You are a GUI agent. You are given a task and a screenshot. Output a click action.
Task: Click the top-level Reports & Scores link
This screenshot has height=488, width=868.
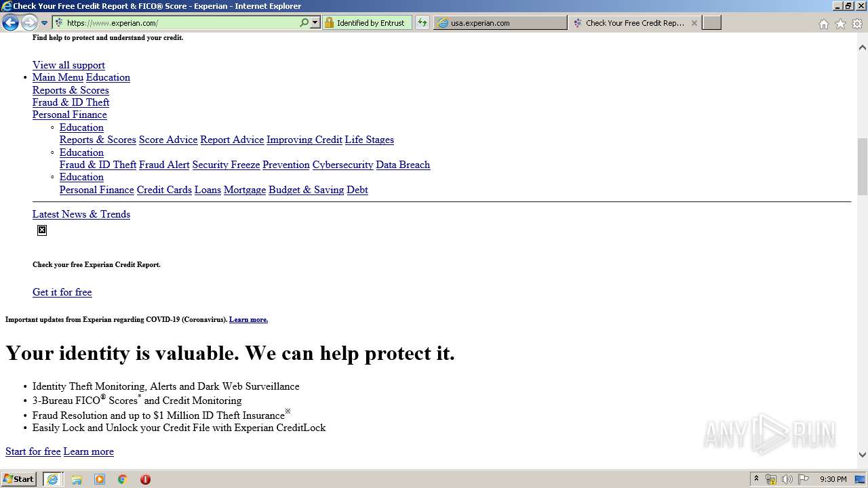[71, 90]
